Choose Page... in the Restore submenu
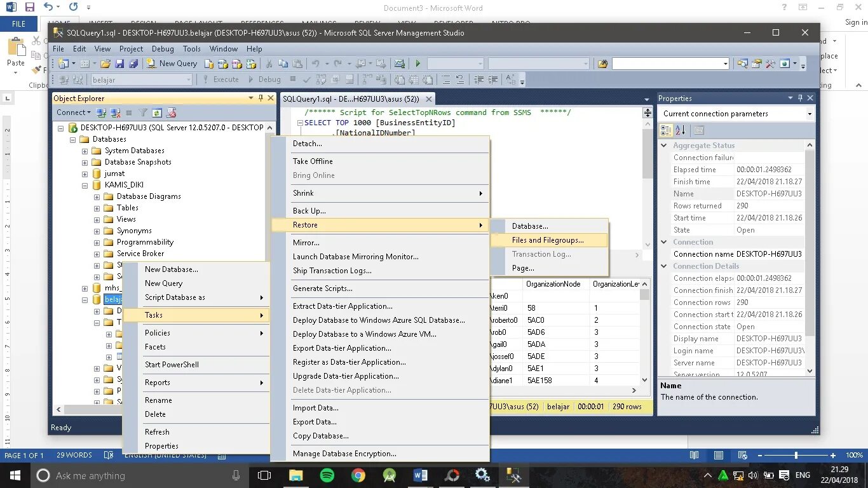Viewport: 868px width, 488px height. point(549,268)
